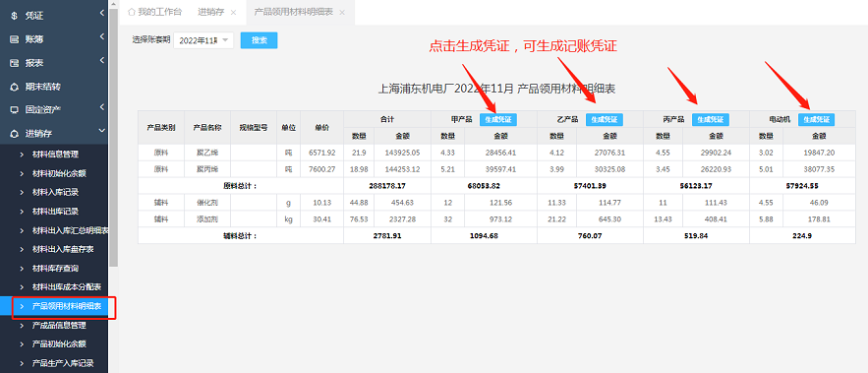Click the 原料总计 row label

pyautogui.click(x=240, y=186)
